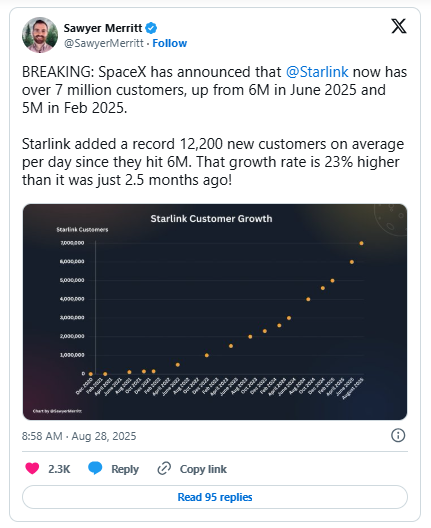Click the blue verified badge

(x=151, y=28)
